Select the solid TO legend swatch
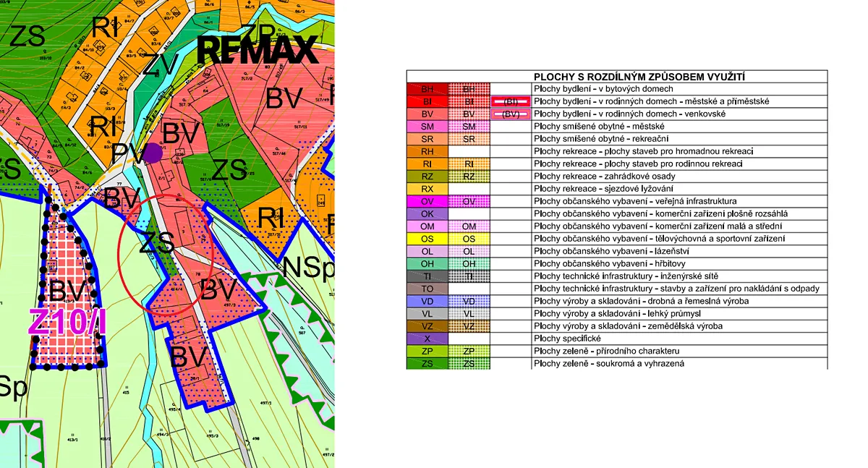 point(427,289)
